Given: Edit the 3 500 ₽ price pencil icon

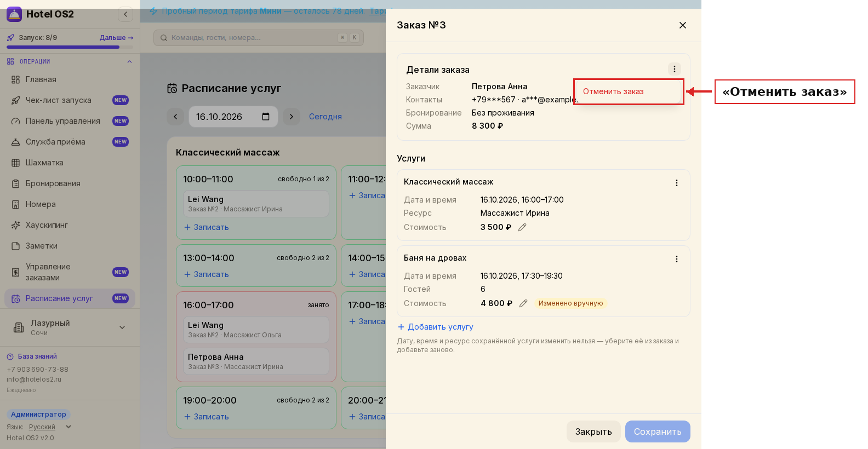Looking at the screenshot, I should (x=522, y=227).
